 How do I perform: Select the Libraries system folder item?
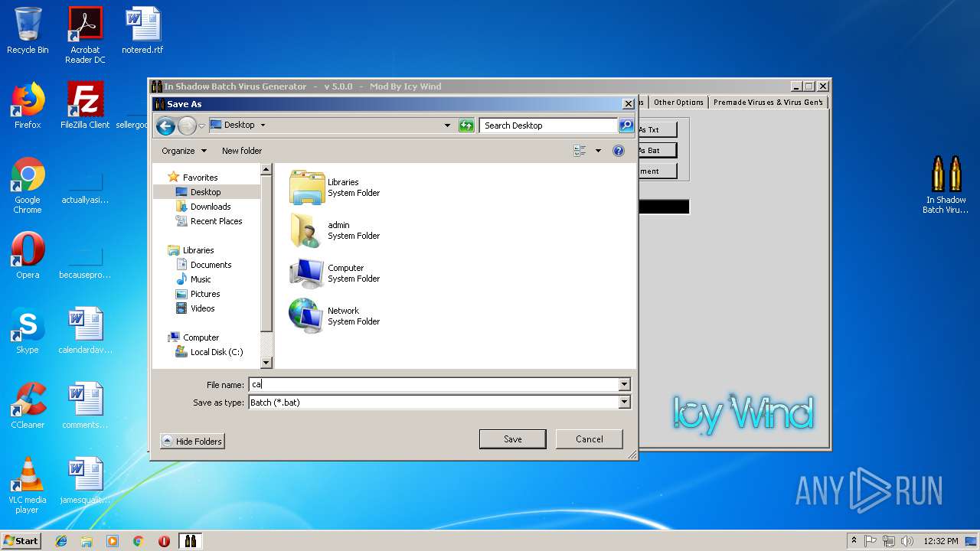coord(335,187)
